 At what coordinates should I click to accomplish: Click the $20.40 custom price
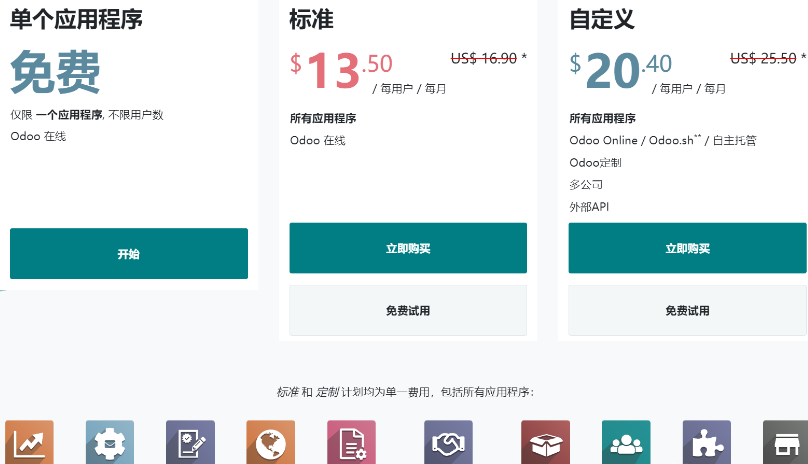click(620, 70)
